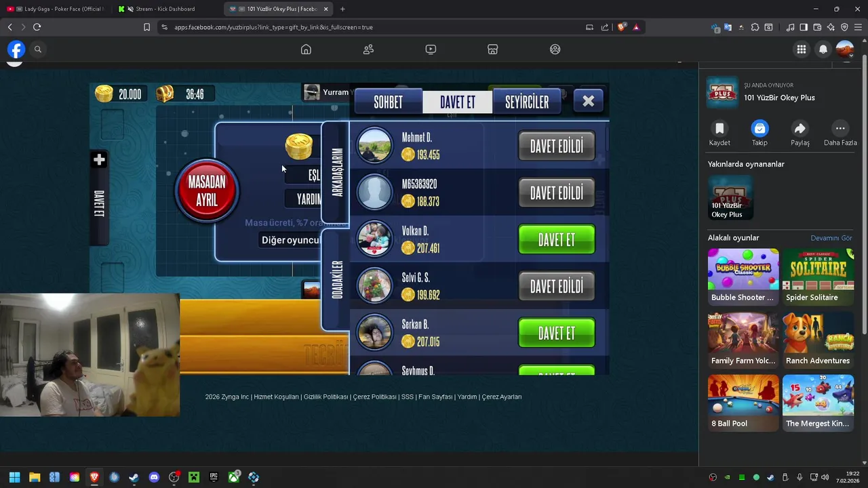
Task: Bookmark this page from the address bar
Action: point(146,27)
